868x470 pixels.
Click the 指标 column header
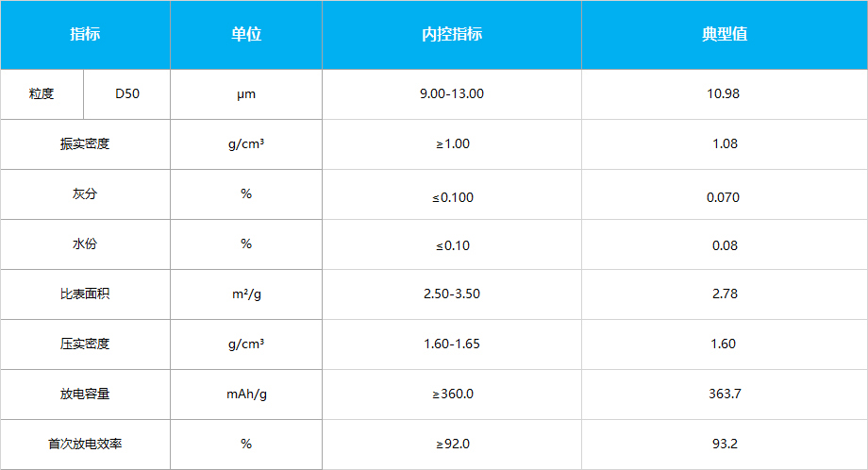click(85, 34)
